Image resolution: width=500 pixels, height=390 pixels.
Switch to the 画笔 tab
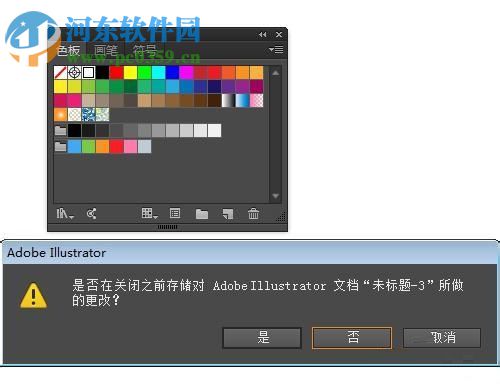pyautogui.click(x=106, y=51)
